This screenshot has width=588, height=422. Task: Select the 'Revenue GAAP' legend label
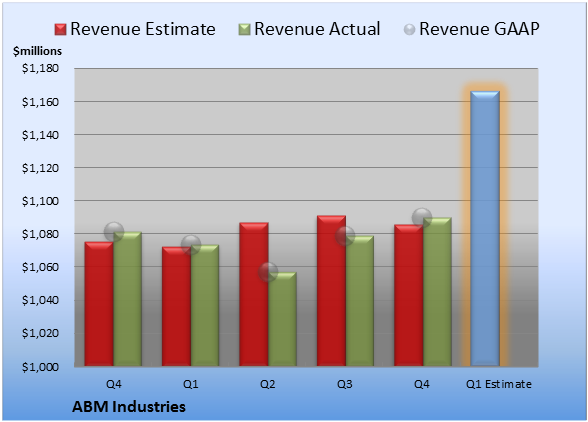(x=479, y=29)
